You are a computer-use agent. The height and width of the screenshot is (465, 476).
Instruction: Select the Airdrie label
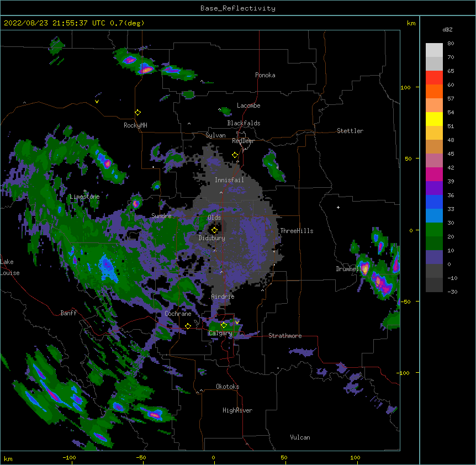(x=223, y=297)
